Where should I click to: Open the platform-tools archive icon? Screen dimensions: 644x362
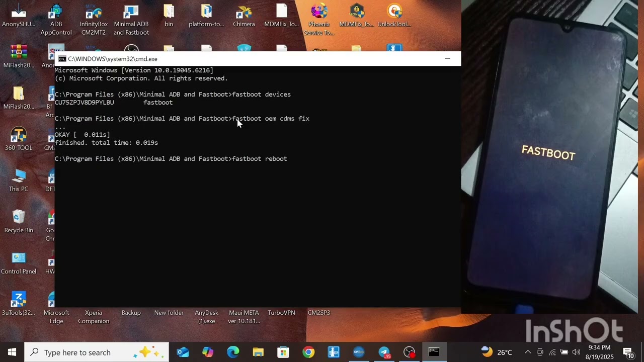point(206,16)
